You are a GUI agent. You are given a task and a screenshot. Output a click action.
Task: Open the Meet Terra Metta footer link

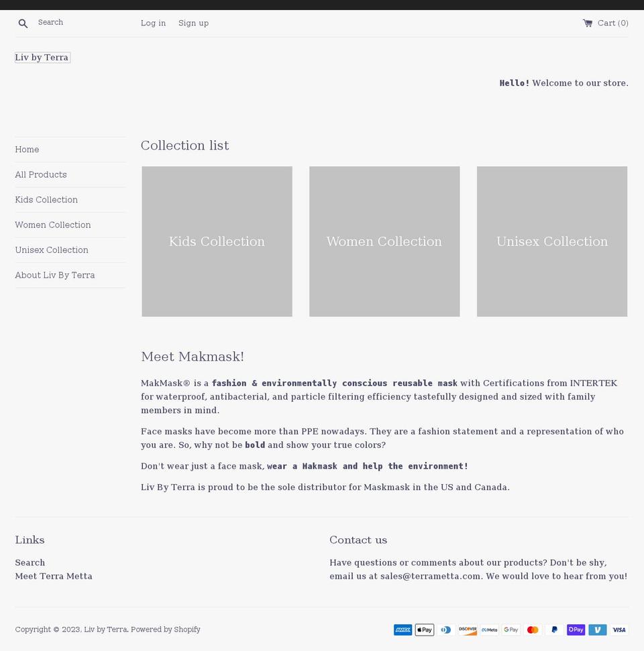[x=53, y=576]
